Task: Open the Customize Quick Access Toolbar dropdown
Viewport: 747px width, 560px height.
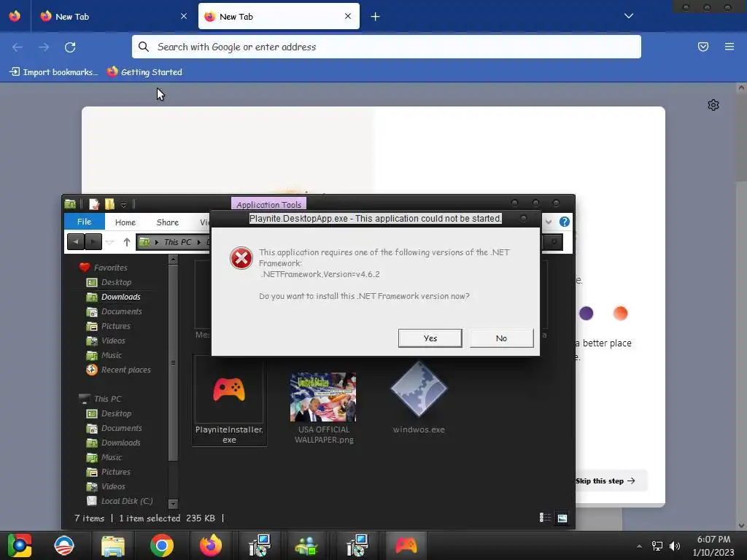Action: (x=123, y=205)
